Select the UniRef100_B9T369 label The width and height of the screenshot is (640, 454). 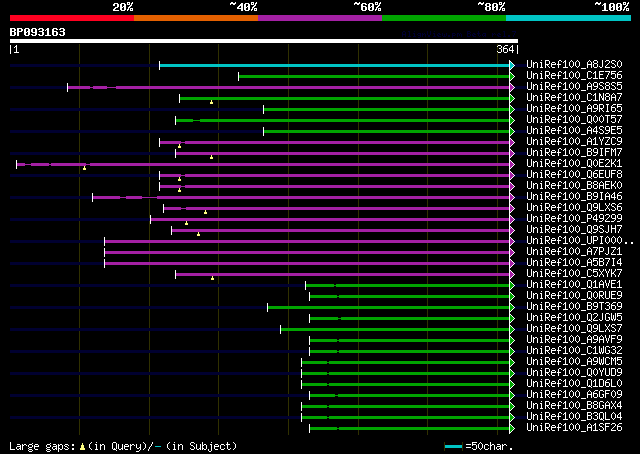[x=574, y=307]
